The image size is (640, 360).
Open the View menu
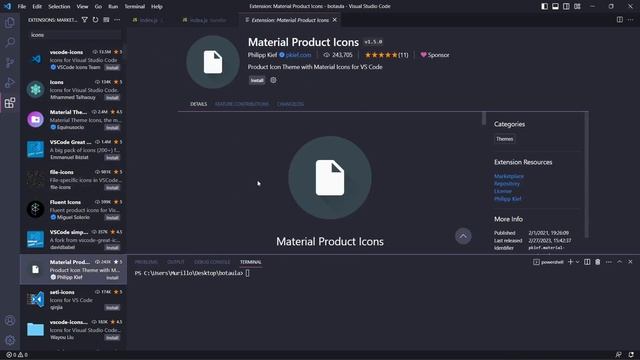[x=82, y=7]
